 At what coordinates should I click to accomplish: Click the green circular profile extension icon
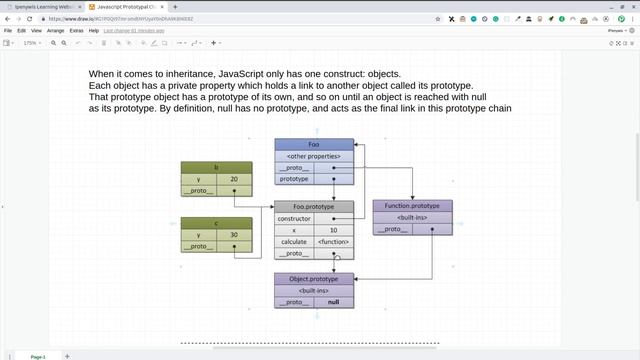(621, 19)
